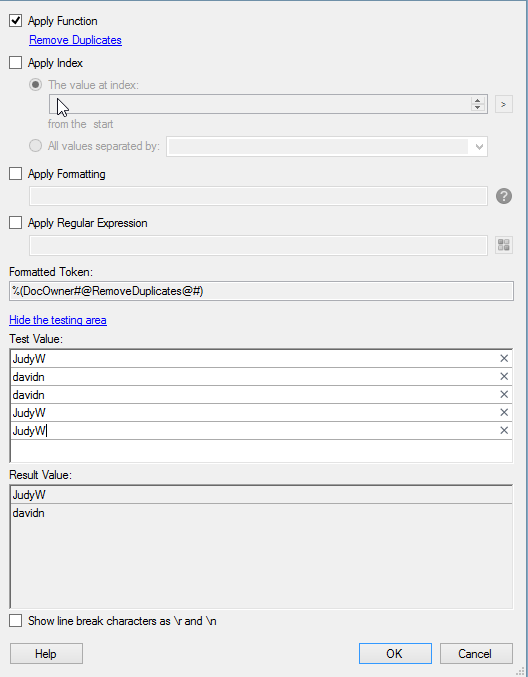Delete the second row davidn test value

coord(503,376)
